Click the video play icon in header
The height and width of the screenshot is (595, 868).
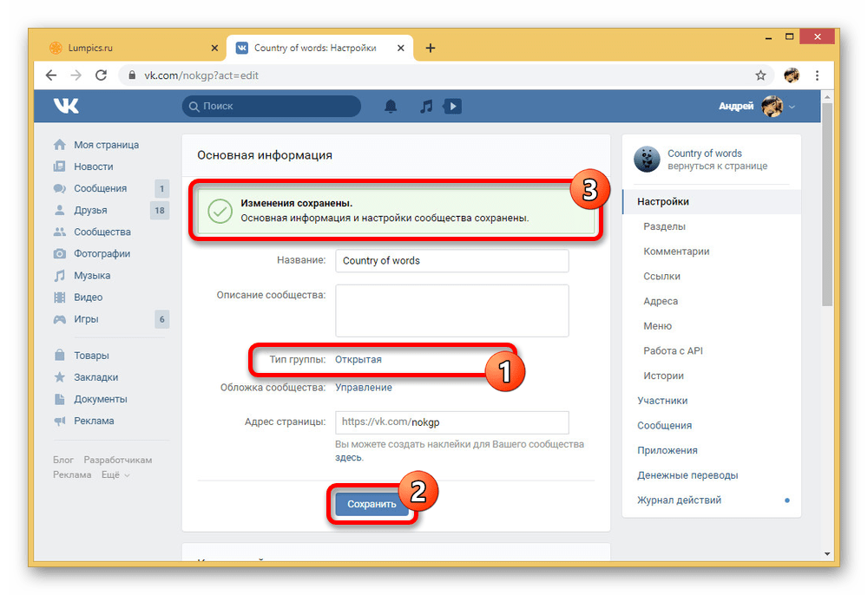(452, 106)
